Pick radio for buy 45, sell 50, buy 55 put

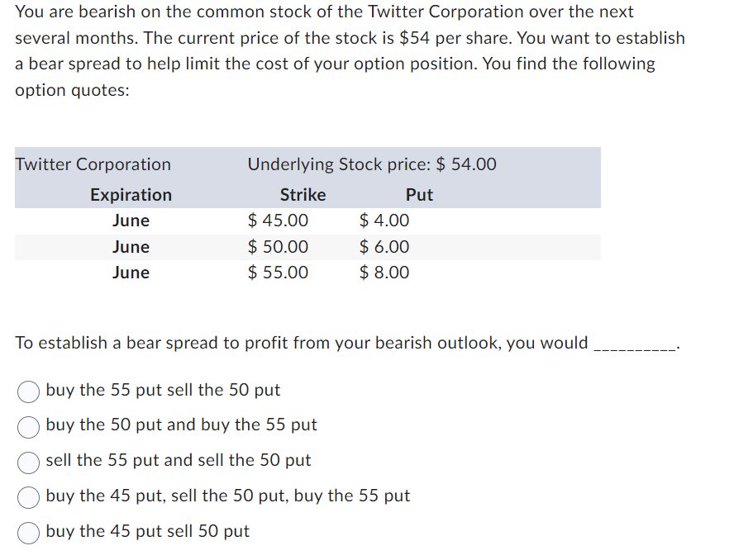[28, 497]
